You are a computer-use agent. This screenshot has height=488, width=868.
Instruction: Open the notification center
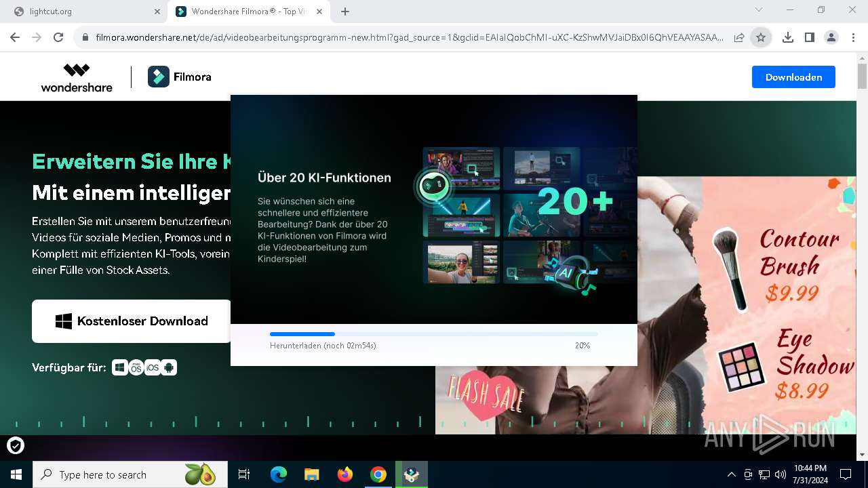(x=846, y=474)
